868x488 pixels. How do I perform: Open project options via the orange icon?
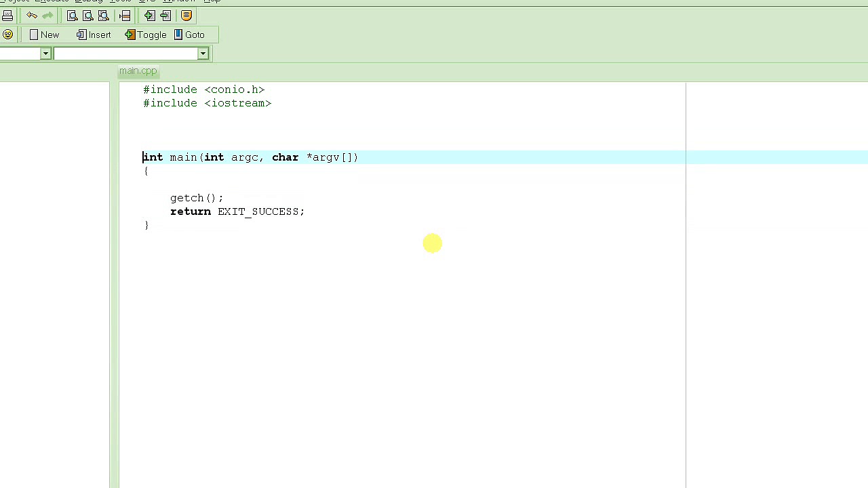(186, 16)
